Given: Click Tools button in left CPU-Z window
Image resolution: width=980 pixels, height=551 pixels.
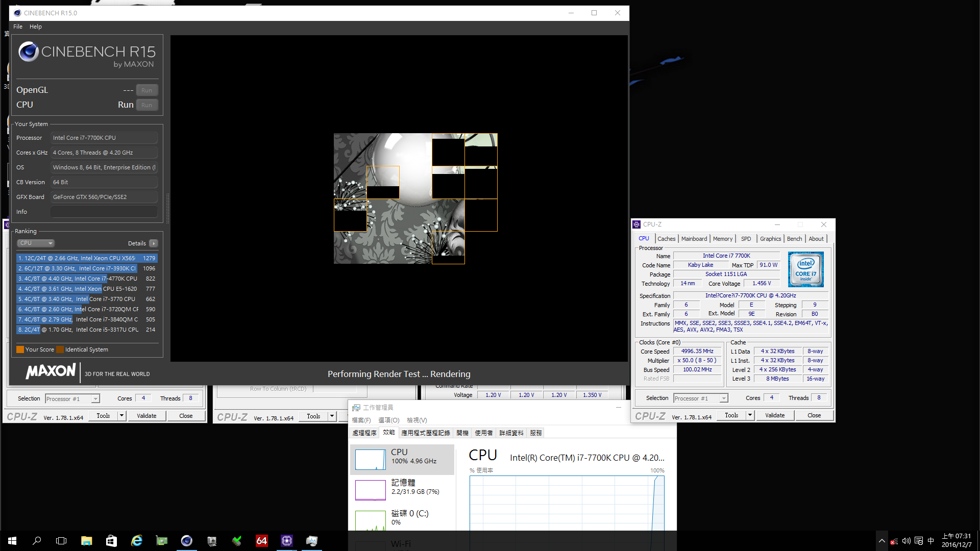Looking at the screenshot, I should tap(103, 416).
